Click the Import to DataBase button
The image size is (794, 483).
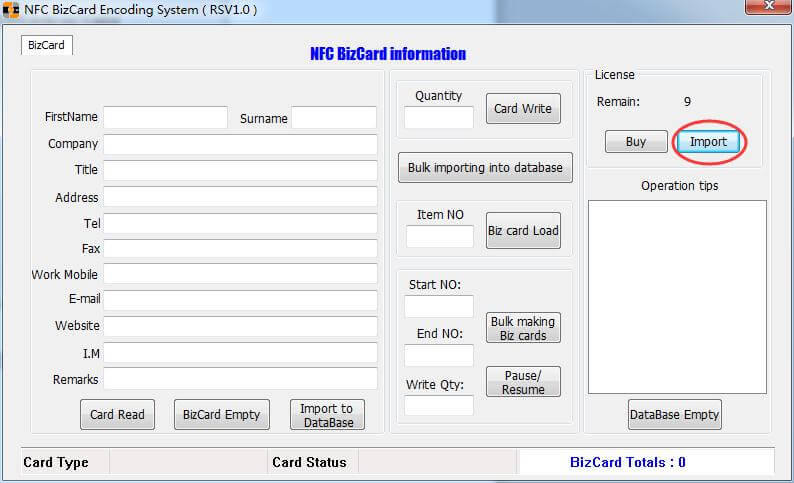tap(327, 415)
